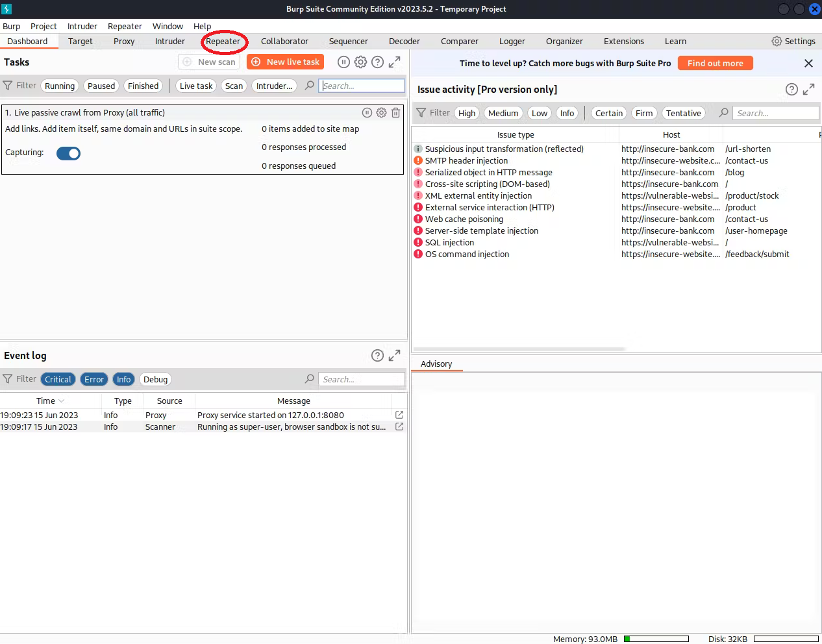The height and width of the screenshot is (644, 822).
Task: Dismiss the Burp Suite Pro banner
Action: [808, 63]
